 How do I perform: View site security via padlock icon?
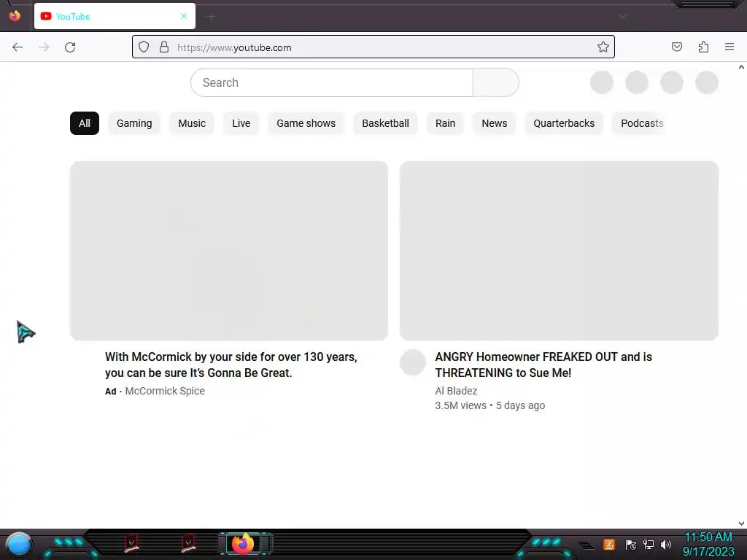point(164,47)
